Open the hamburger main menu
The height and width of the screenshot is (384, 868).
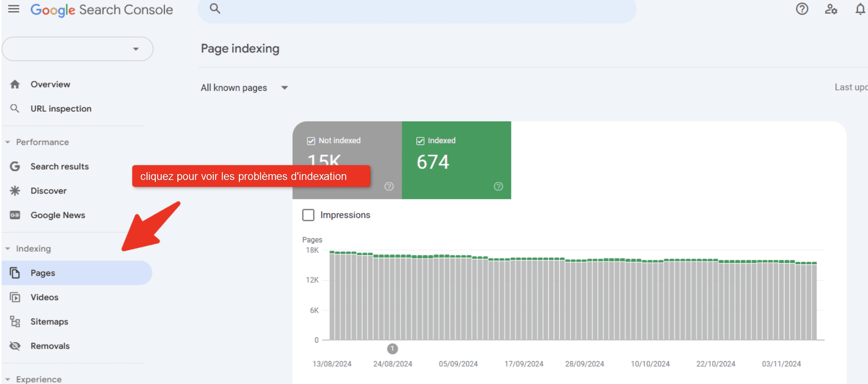point(14,9)
